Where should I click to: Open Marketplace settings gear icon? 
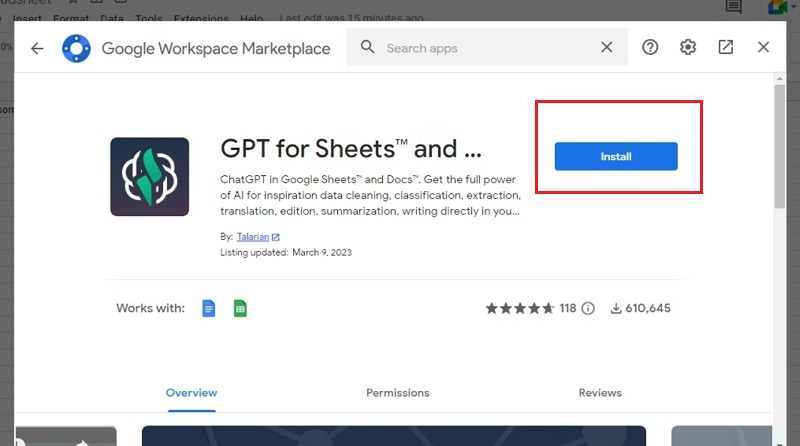688,48
